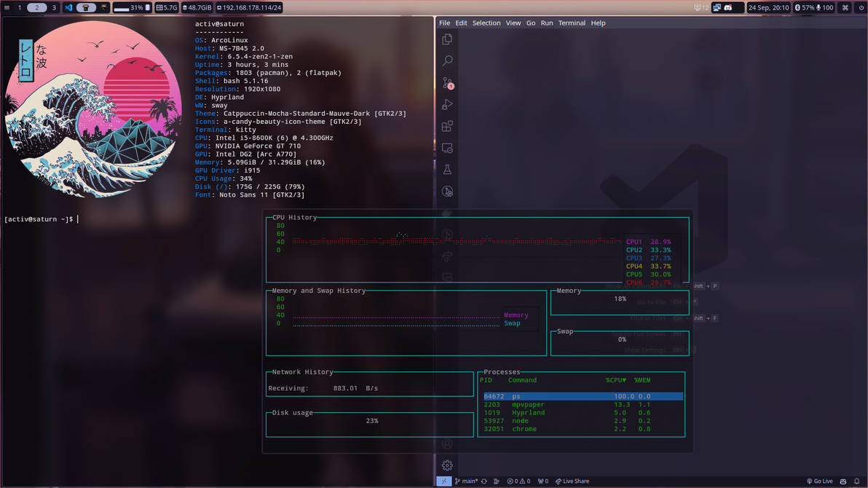Screen dimensions: 868x488
Task: Start a session with the Go Live button
Action: [820, 481]
